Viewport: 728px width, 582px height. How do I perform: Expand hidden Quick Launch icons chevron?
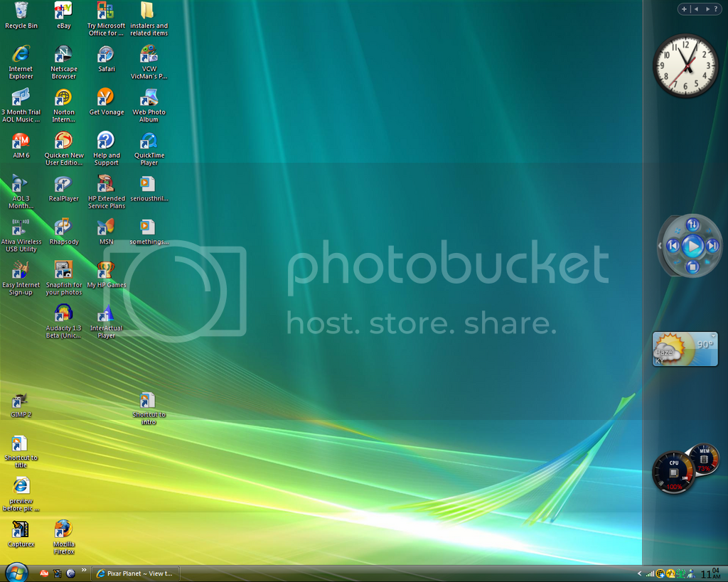[84, 570]
